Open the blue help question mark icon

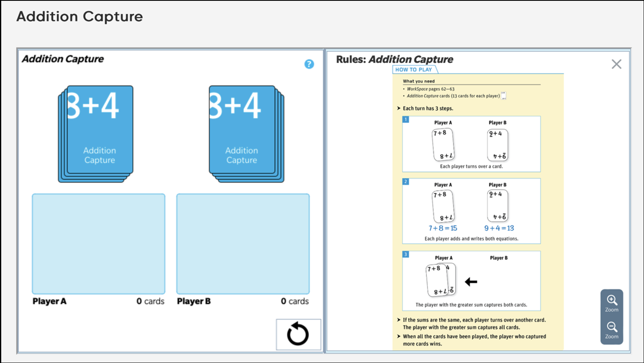[x=309, y=64]
